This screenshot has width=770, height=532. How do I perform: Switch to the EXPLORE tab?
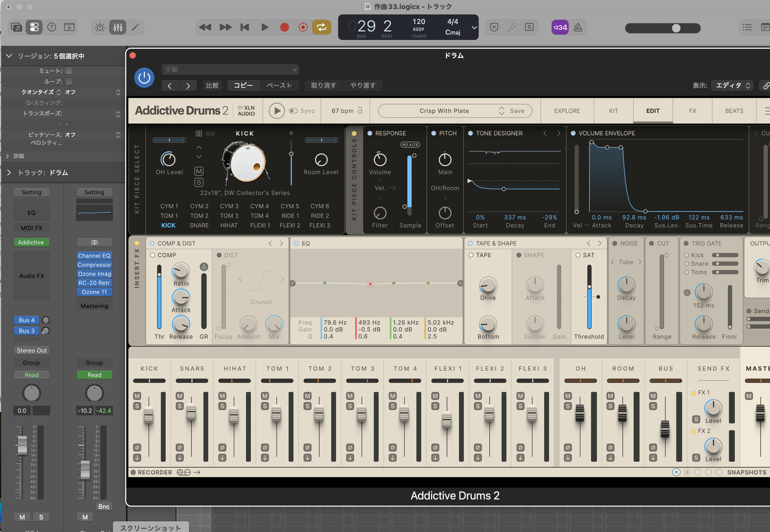(567, 111)
